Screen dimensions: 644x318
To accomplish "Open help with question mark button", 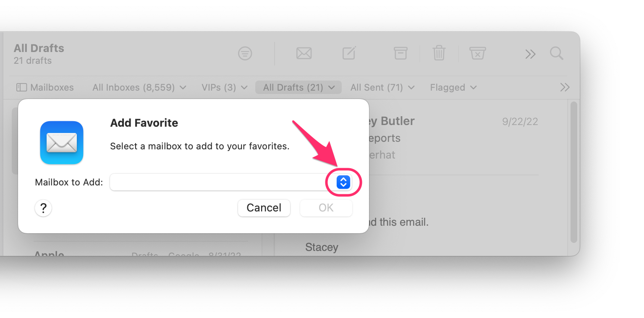I will click(43, 208).
